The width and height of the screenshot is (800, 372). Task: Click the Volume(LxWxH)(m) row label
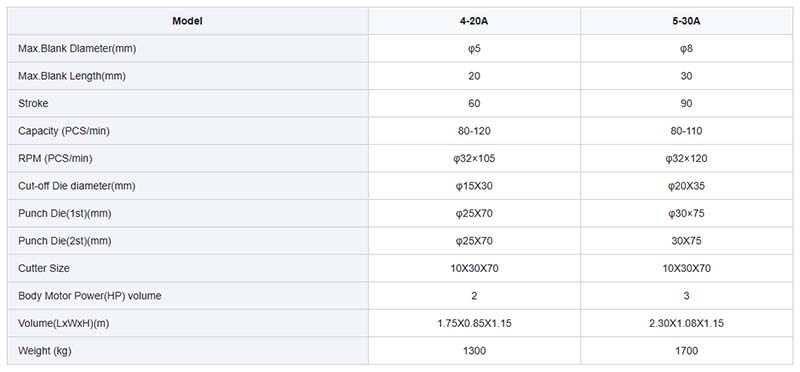pyautogui.click(x=63, y=323)
